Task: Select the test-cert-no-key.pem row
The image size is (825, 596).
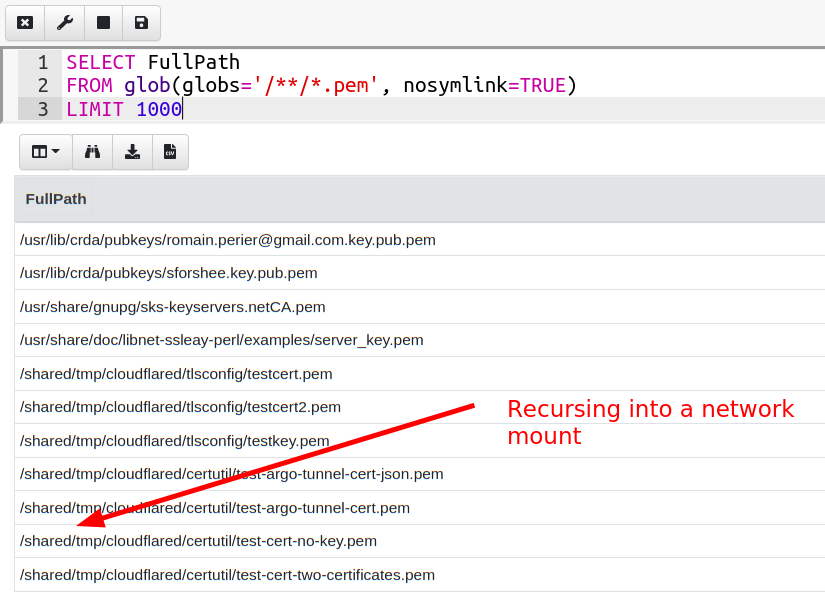Action: click(x=198, y=541)
